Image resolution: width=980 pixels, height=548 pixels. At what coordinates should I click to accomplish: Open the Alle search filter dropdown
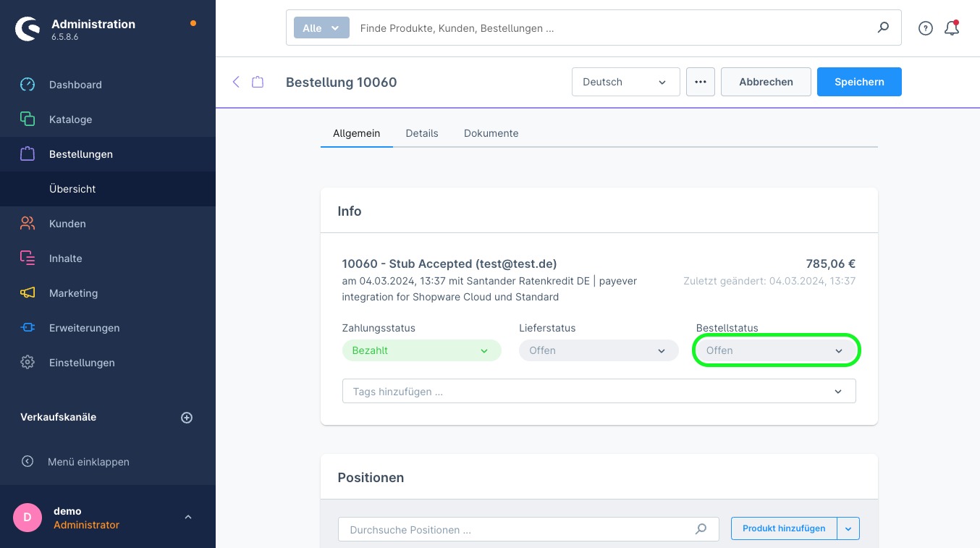(x=321, y=28)
